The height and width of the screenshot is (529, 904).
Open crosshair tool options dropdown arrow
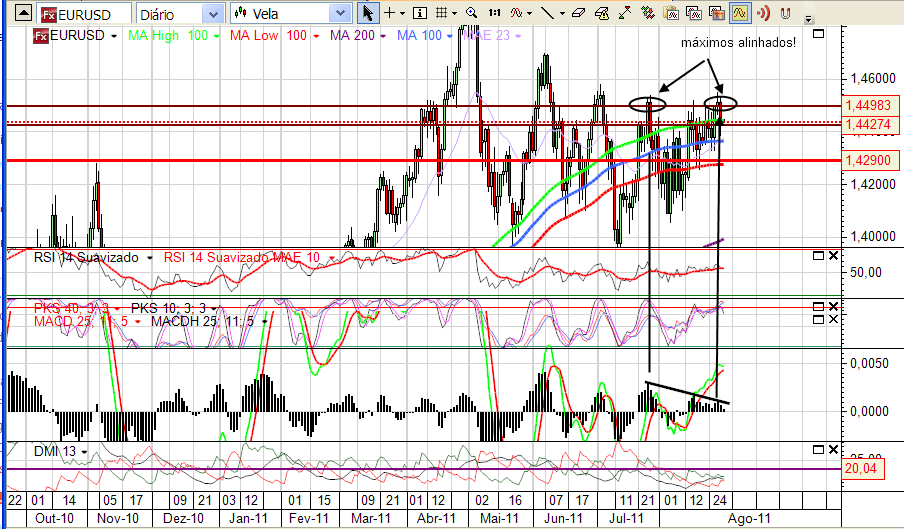pos(402,13)
